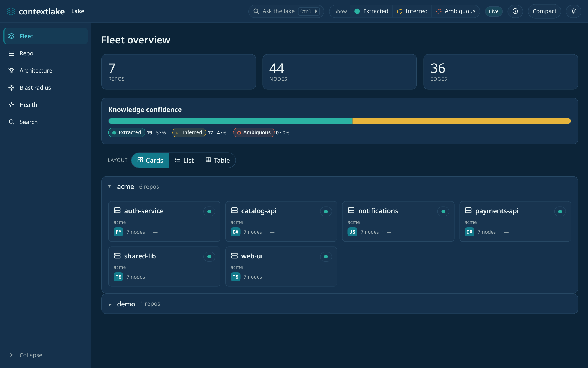Collapse the sidebar with chevron
The image size is (588, 368).
click(11, 355)
